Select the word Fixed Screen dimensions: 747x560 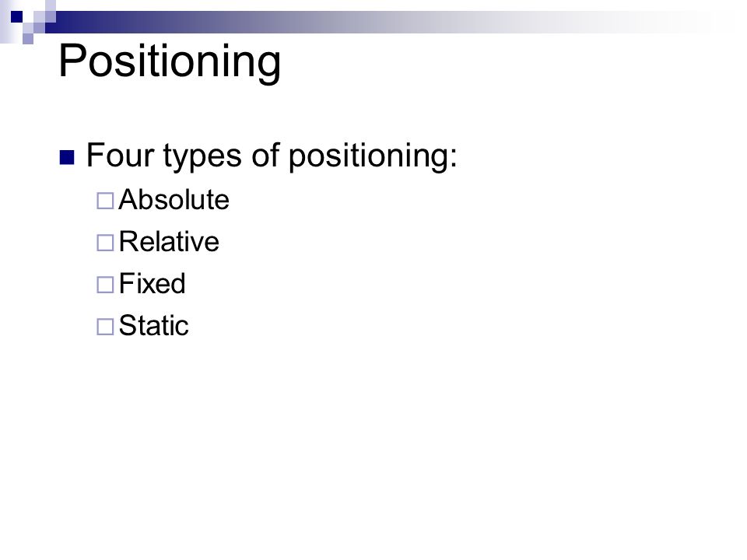click(152, 283)
